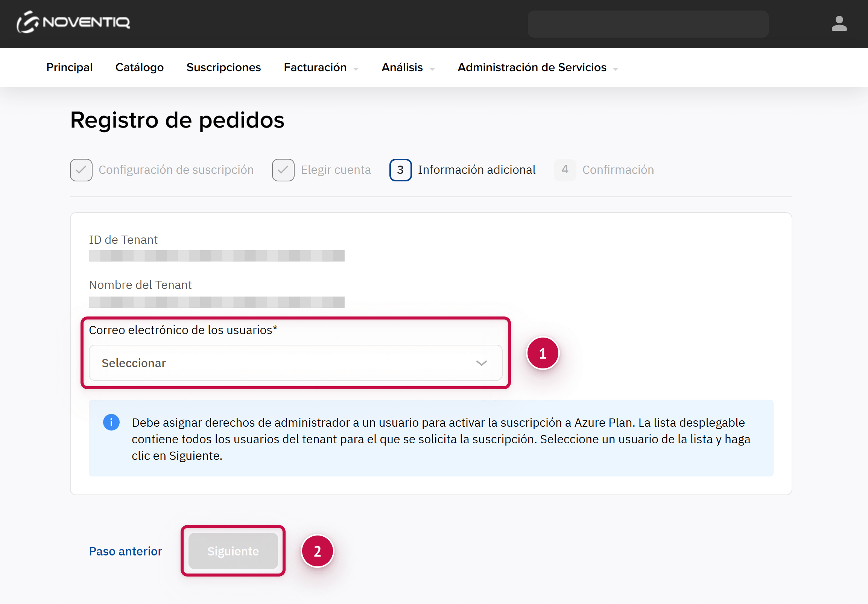
Task: Open the Suscripciones menu item
Action: click(x=223, y=67)
